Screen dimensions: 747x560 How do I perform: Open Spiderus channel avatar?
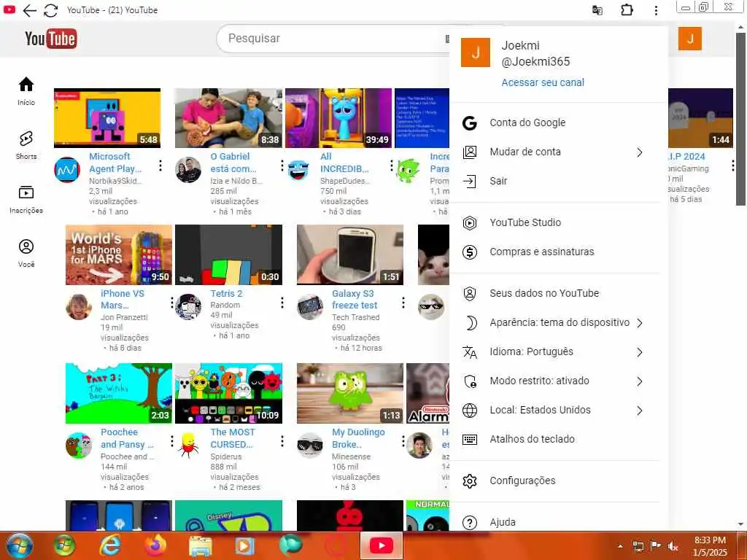coord(188,446)
